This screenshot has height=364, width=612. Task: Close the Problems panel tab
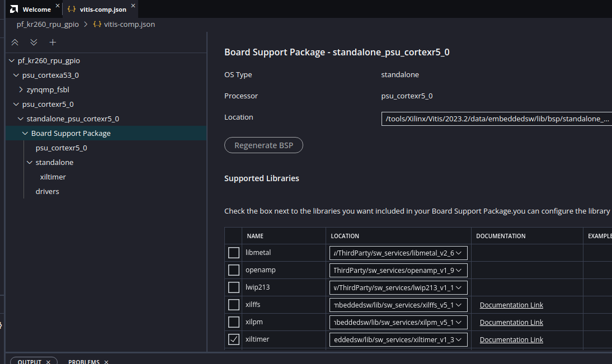click(106, 362)
